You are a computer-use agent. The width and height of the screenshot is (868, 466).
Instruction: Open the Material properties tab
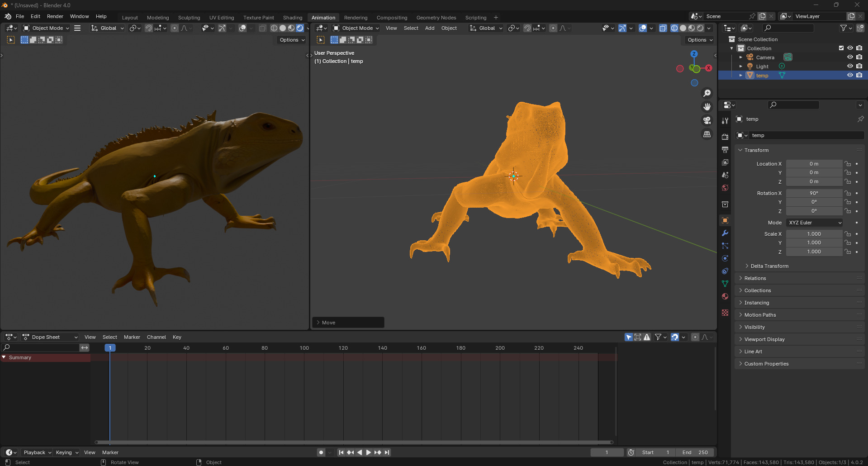(x=725, y=296)
